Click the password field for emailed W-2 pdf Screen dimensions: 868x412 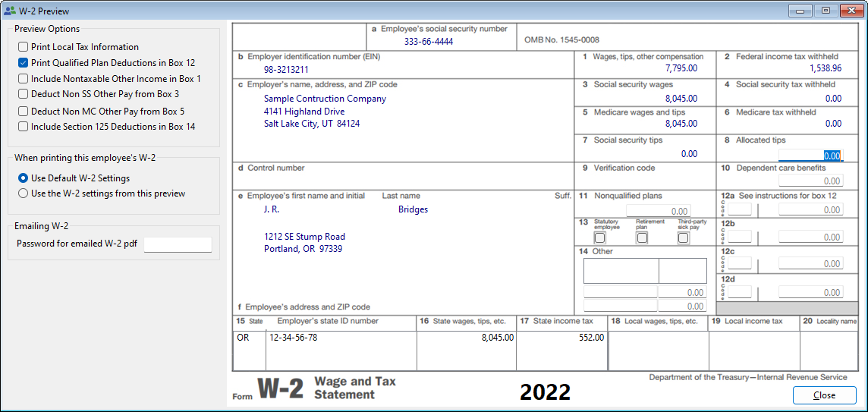coord(178,244)
